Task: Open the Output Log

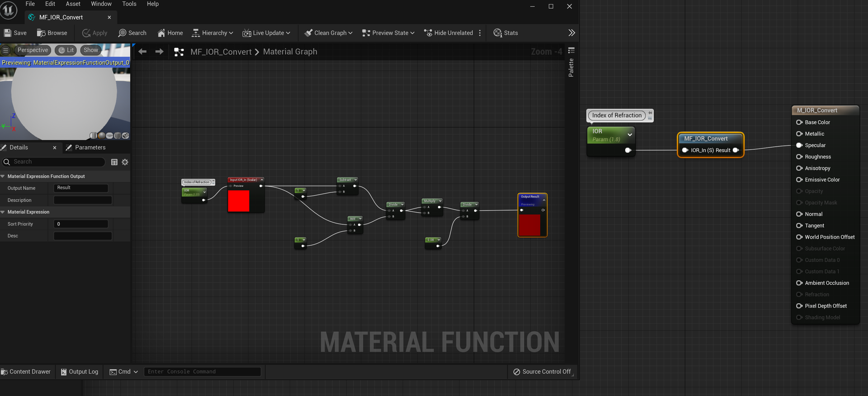Action: tap(80, 372)
